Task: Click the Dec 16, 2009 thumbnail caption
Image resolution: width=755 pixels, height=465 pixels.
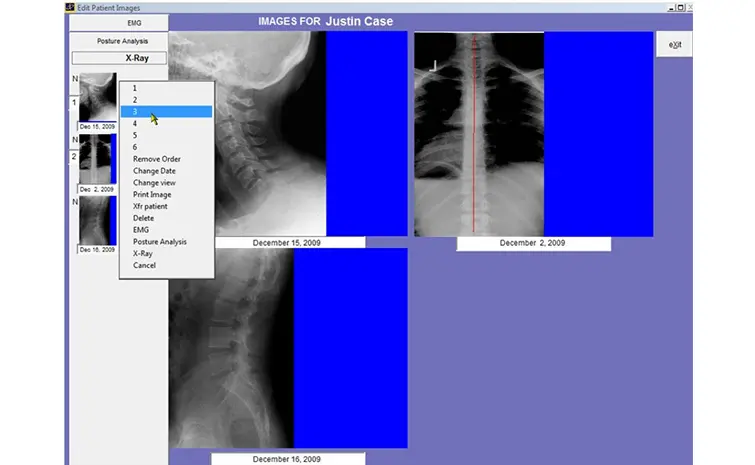Action: coord(97,250)
